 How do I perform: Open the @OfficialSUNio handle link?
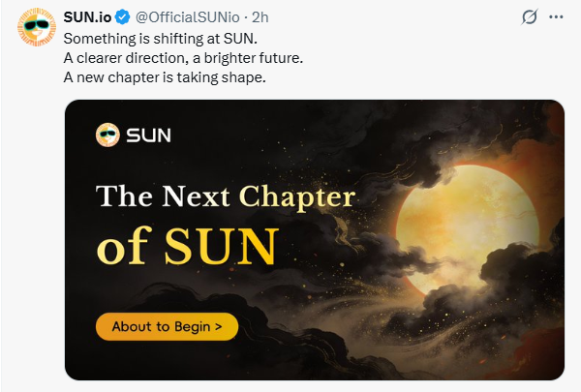(186, 16)
